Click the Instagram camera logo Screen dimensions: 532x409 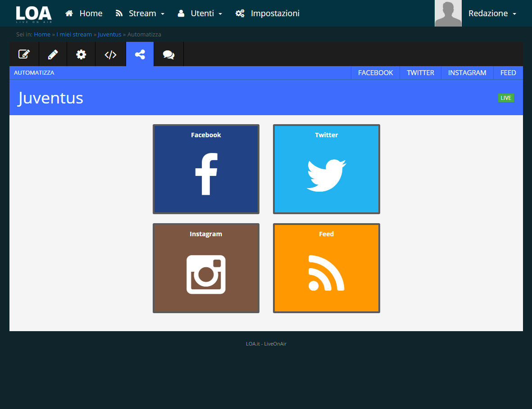coord(206,274)
